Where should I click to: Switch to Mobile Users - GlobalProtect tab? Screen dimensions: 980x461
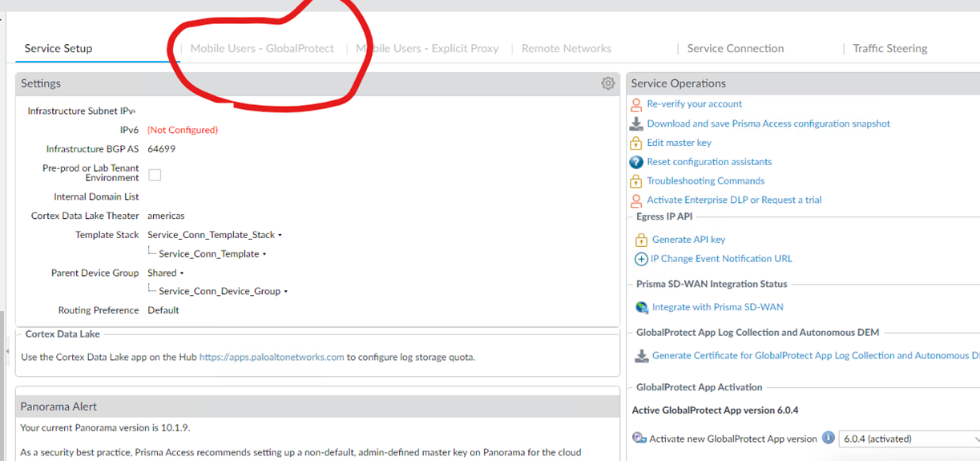(262, 48)
